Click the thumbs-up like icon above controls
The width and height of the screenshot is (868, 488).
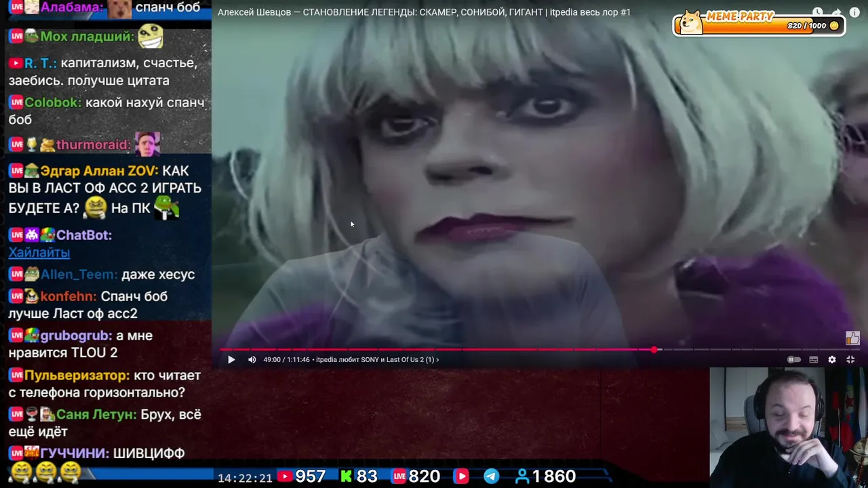(x=852, y=338)
